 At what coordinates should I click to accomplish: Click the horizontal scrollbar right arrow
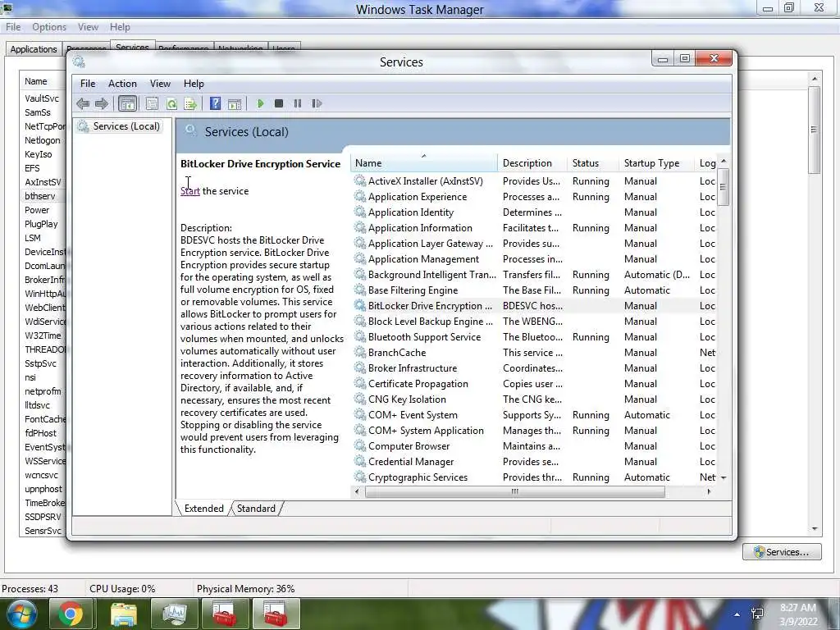point(710,491)
